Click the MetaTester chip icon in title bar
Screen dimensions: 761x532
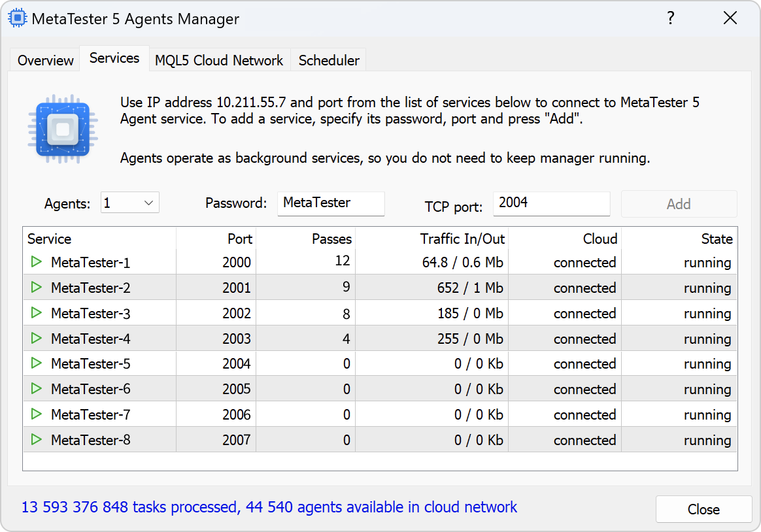coord(18,18)
